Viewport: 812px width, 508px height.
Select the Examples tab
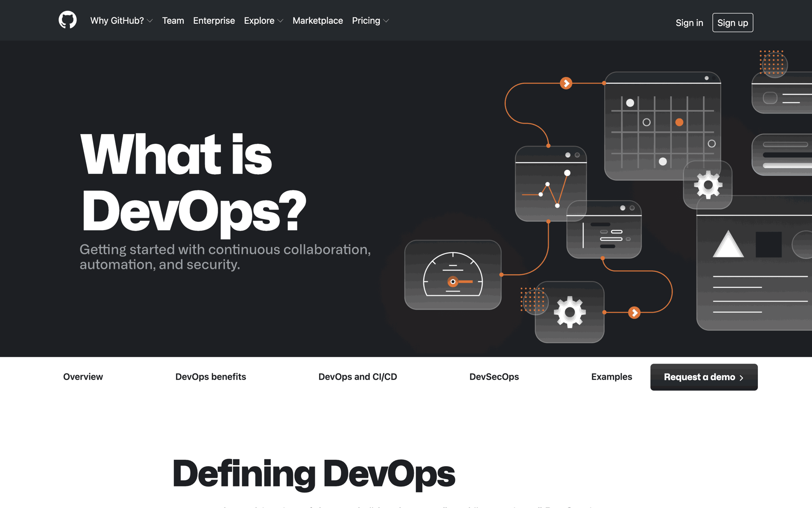coord(612,377)
